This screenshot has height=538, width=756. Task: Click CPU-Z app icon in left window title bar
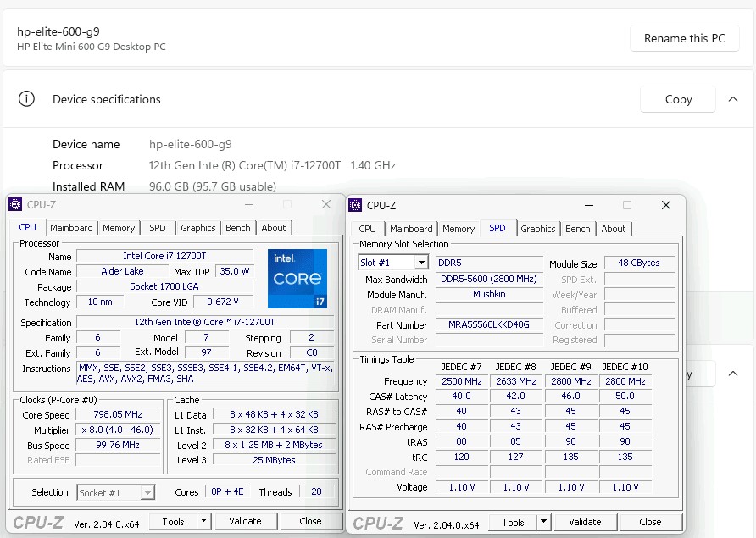point(15,204)
